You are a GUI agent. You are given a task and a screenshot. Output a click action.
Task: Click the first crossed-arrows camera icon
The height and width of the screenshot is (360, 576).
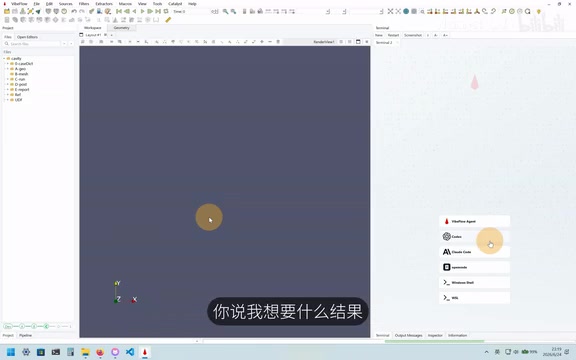(x=390, y=11)
